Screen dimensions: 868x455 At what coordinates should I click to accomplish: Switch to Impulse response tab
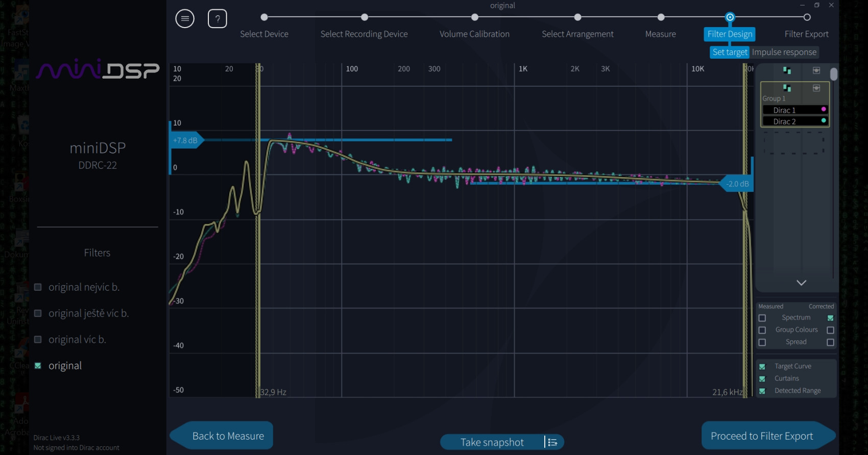(784, 52)
